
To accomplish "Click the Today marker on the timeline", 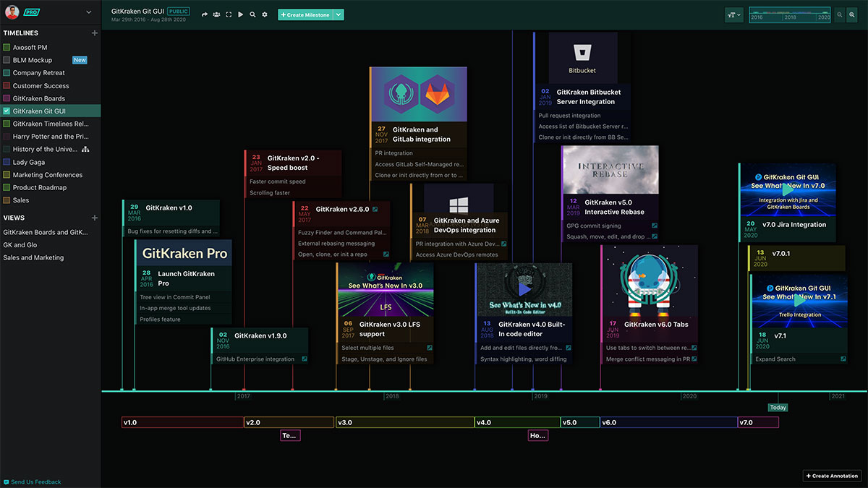I will point(778,407).
